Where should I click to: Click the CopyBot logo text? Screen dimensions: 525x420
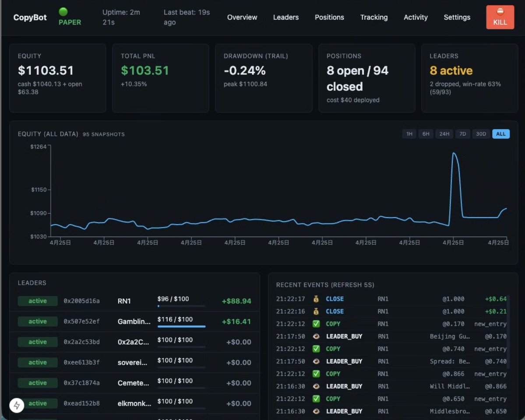pyautogui.click(x=30, y=18)
